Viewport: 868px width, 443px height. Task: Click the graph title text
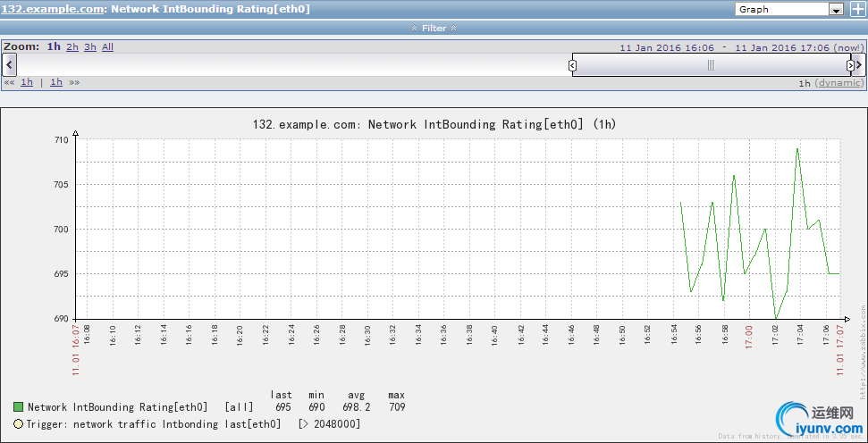click(434, 124)
